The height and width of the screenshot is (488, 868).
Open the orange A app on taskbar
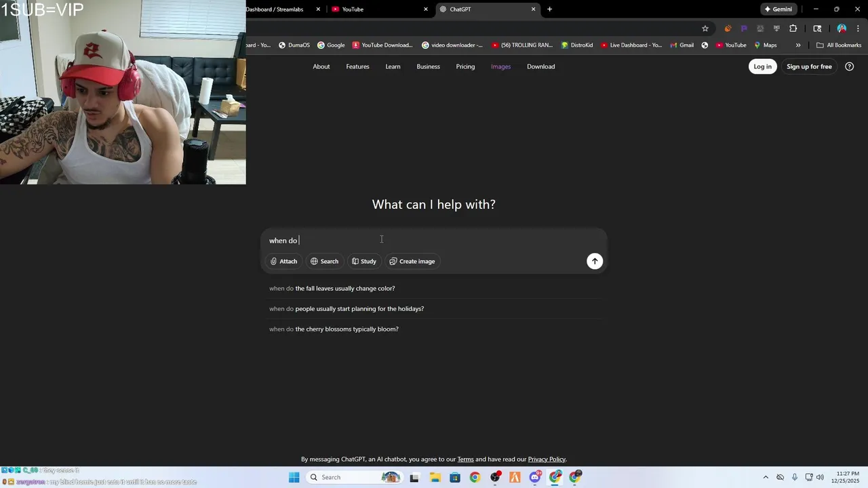tap(515, 477)
